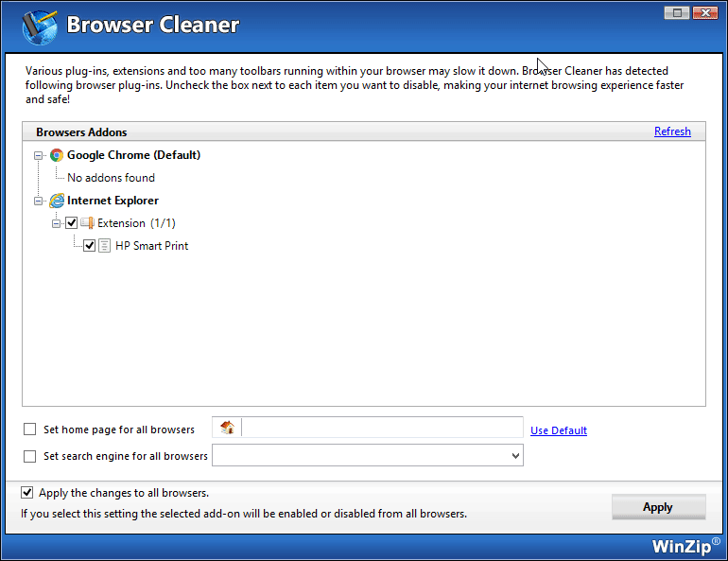
Task: Open the search engine dropdown list
Action: [515, 456]
